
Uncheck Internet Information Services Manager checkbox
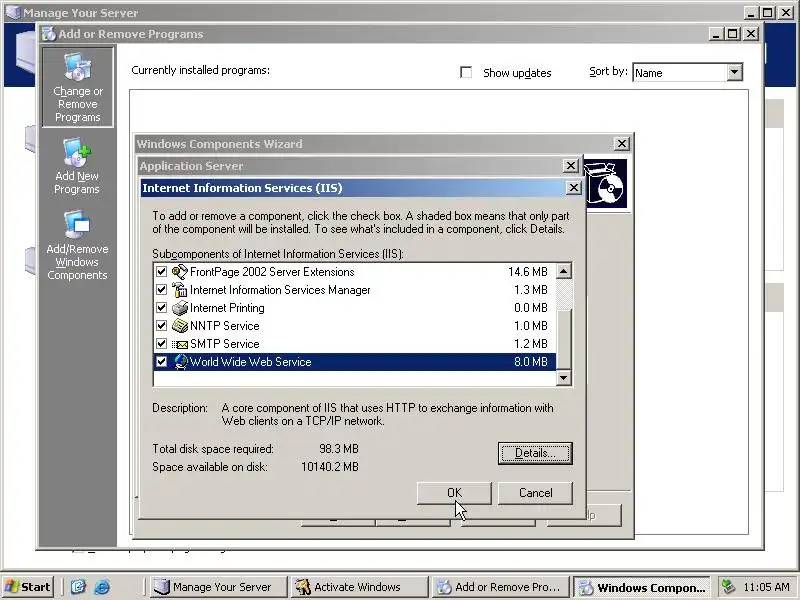pyautogui.click(x=161, y=290)
